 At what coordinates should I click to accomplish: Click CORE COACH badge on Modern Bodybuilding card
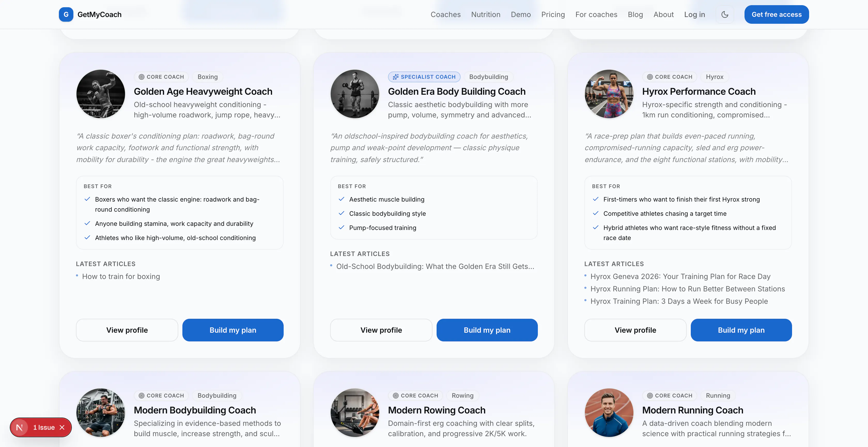[x=161, y=395]
